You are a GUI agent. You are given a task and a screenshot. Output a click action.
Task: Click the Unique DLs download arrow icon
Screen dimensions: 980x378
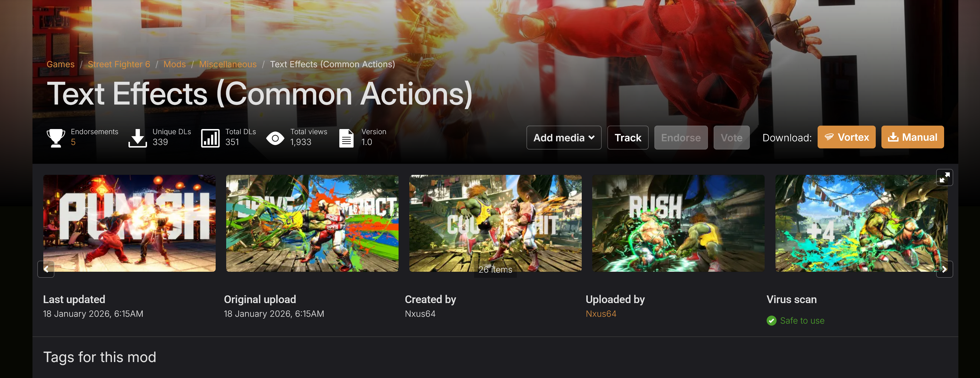pyautogui.click(x=137, y=138)
